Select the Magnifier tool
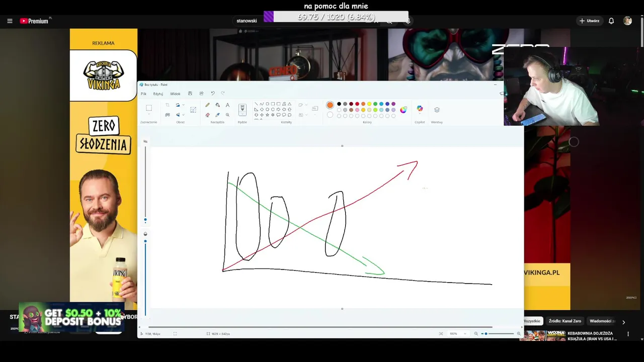Image resolution: width=644 pixels, height=362 pixels. point(227,115)
